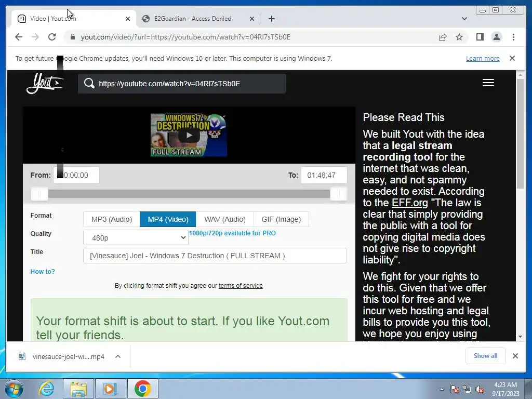Open the Windows Start menu
Viewport: 532px width, 399px height.
point(14,389)
